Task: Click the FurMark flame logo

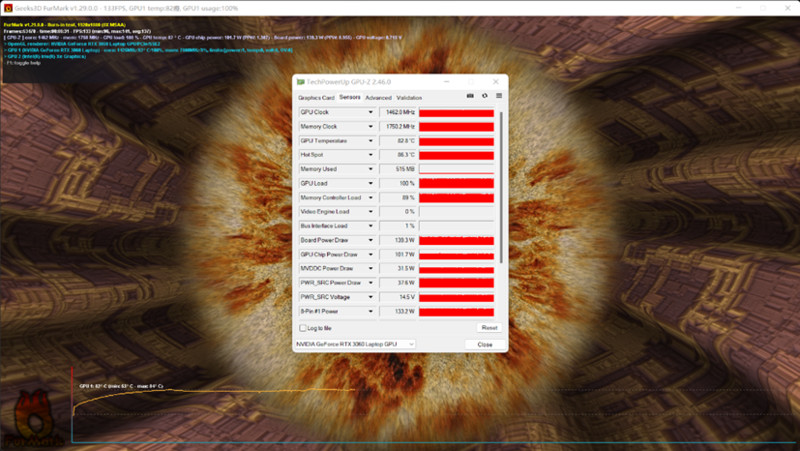Action: click(33, 420)
